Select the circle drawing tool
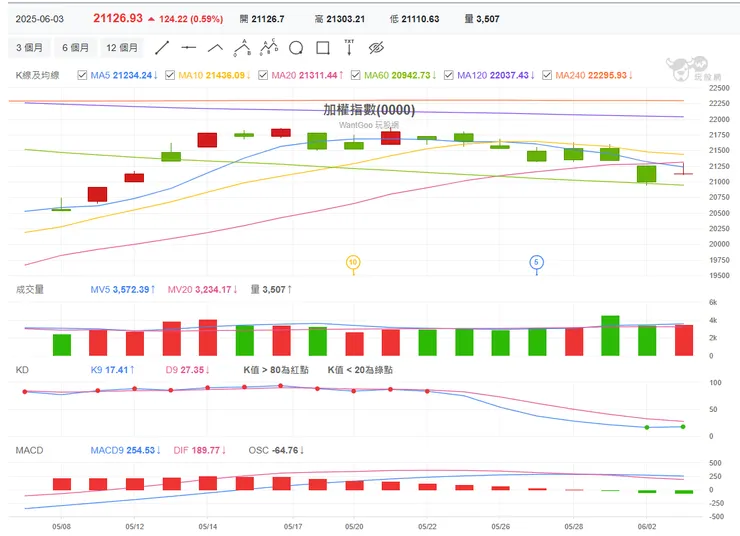The image size is (740, 536). pyautogui.click(x=296, y=48)
